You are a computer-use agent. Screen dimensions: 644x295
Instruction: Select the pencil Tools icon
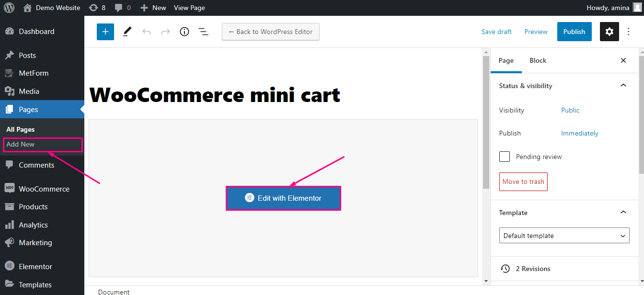[x=127, y=32]
